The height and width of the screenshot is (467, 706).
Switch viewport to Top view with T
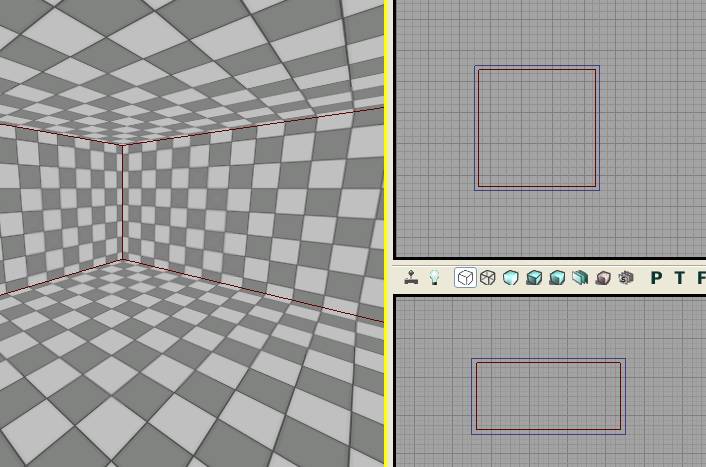pyautogui.click(x=679, y=278)
